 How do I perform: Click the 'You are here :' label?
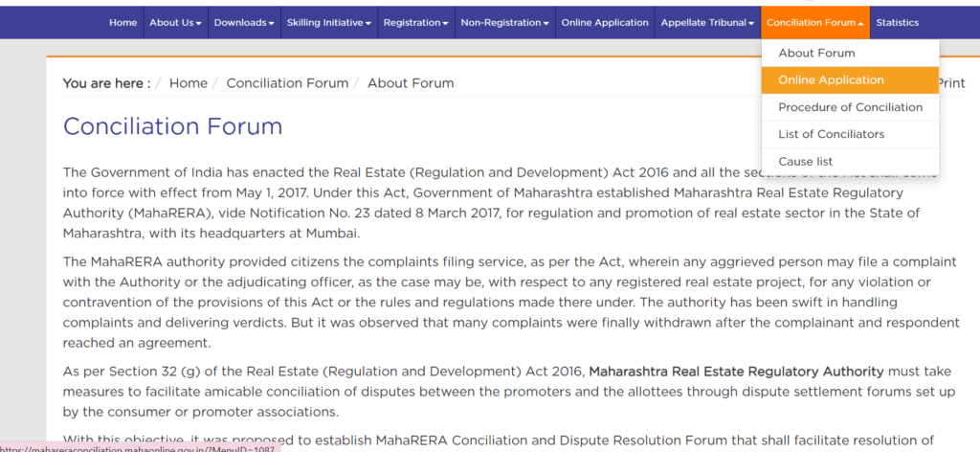pyautogui.click(x=106, y=83)
